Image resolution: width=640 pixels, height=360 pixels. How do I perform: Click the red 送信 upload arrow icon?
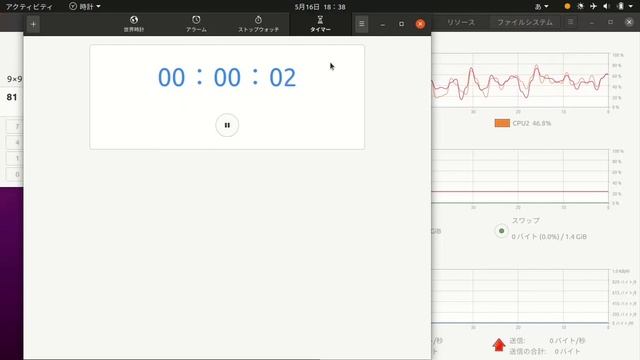tap(499, 345)
